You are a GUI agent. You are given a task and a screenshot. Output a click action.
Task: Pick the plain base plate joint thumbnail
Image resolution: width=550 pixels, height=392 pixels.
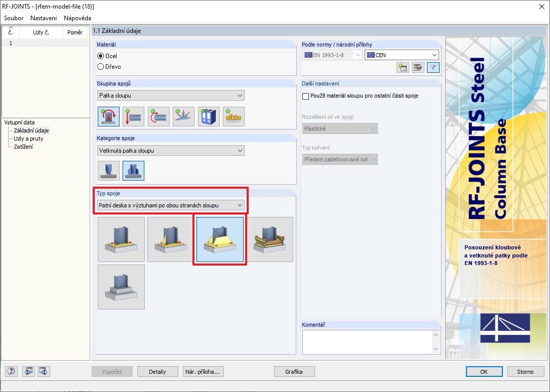(x=121, y=239)
